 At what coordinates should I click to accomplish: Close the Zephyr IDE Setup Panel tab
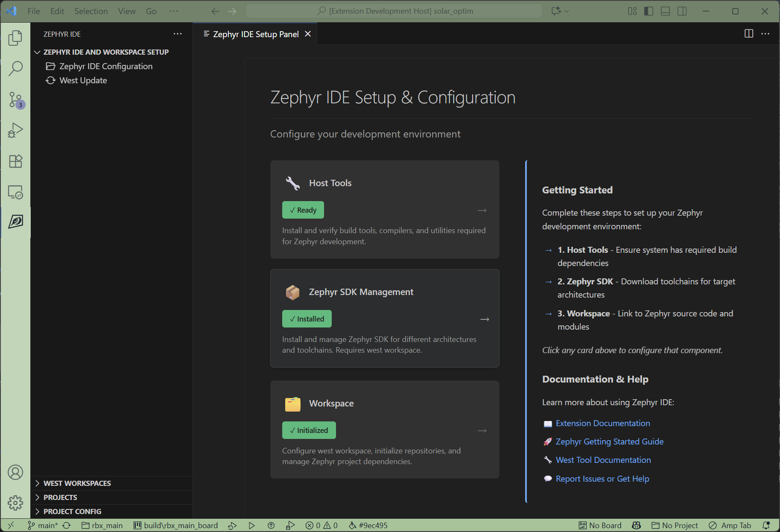tap(308, 34)
